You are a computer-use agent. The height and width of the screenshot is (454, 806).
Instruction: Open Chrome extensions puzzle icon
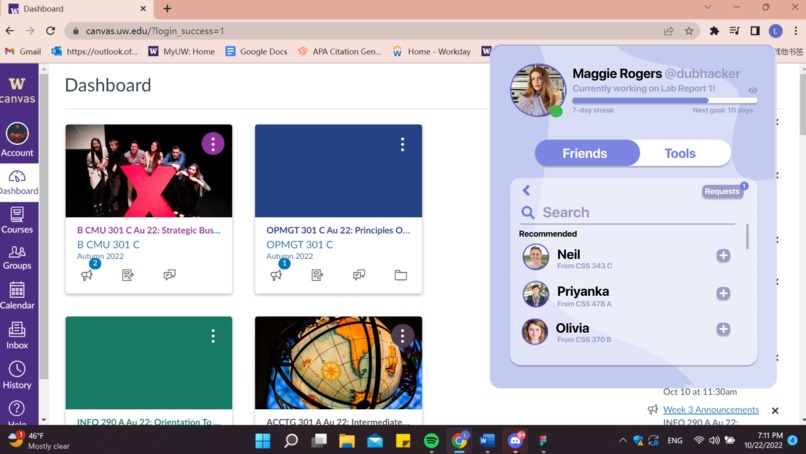point(714,31)
